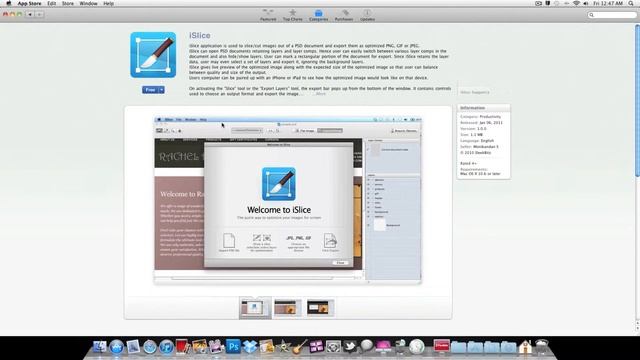Focus the App Store search field
The width and height of the screenshot is (640, 360).
tap(612, 15)
